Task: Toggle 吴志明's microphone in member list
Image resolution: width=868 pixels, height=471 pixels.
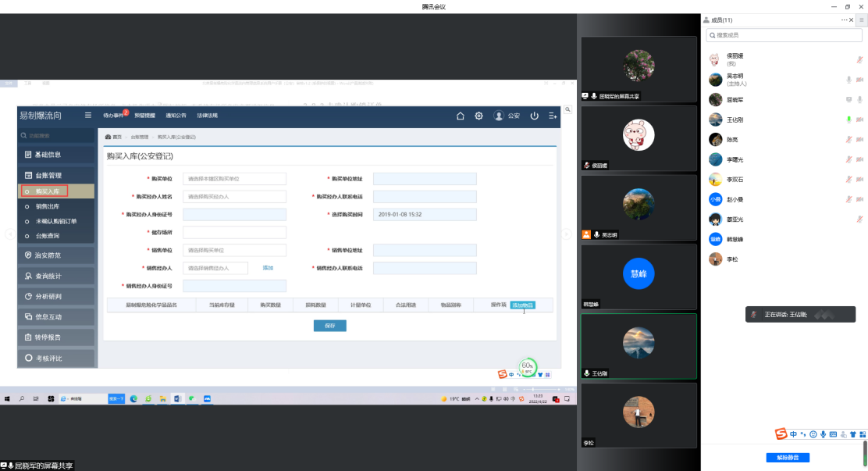Action: pos(848,80)
